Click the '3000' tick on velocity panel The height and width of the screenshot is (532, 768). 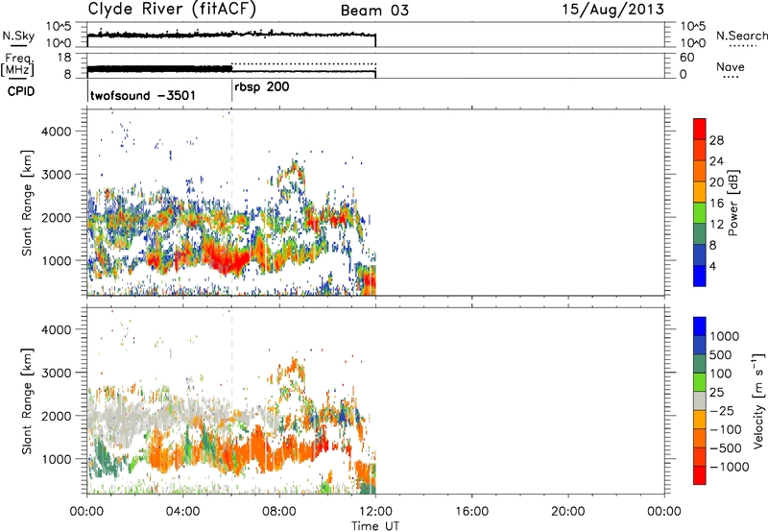click(x=56, y=373)
